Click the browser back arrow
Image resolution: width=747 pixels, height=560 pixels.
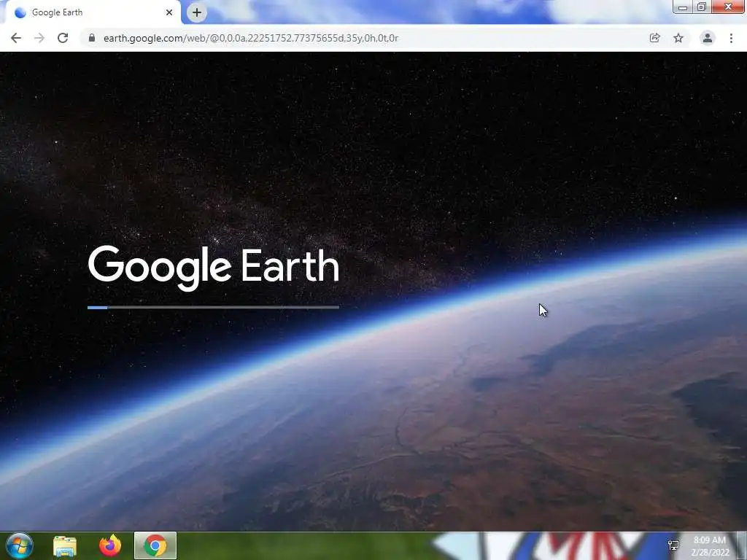point(16,38)
